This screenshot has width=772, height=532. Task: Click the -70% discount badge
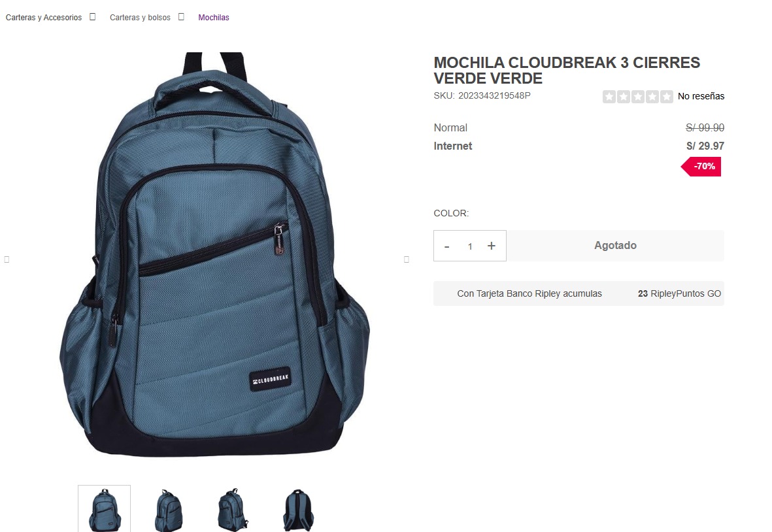701,167
